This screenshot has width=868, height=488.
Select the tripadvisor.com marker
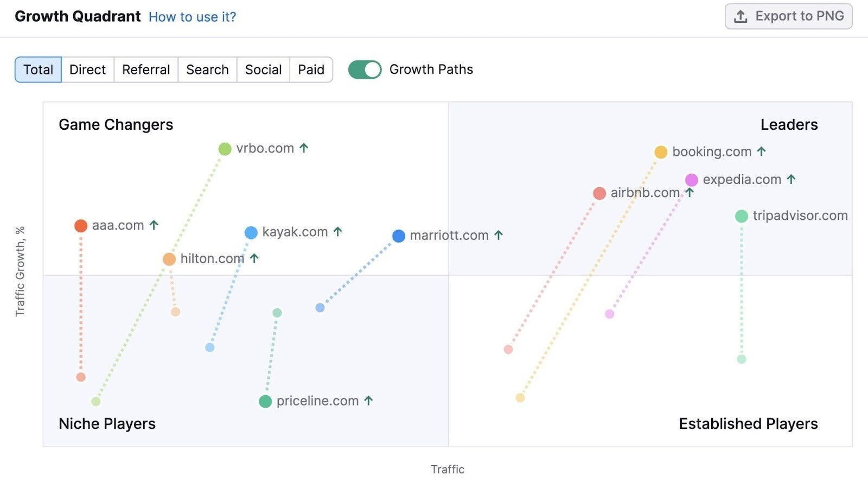click(741, 216)
